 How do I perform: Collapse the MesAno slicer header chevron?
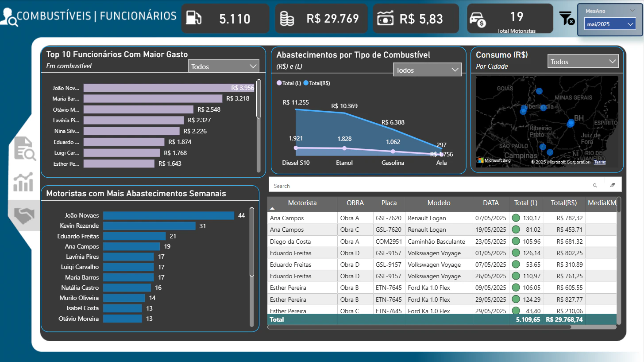pyautogui.click(x=632, y=11)
